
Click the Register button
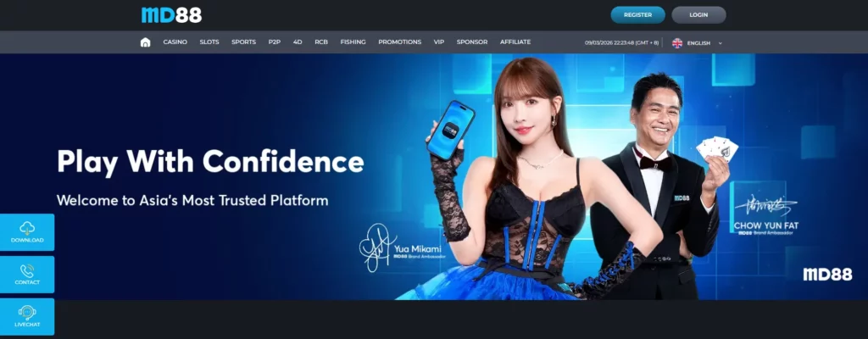coord(637,15)
